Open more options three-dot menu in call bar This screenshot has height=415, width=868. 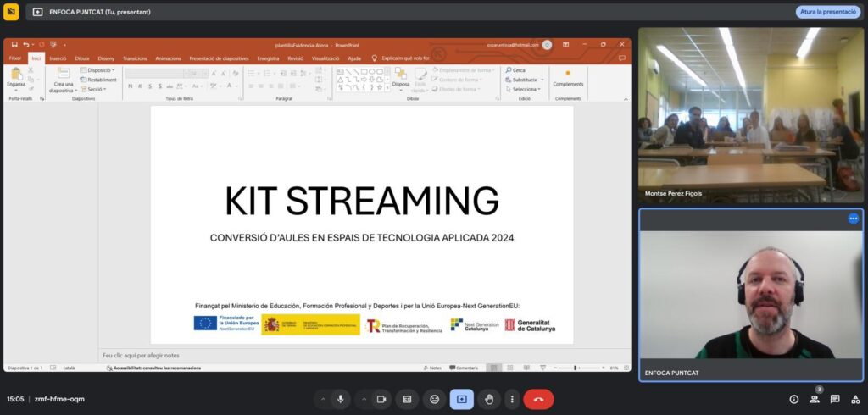point(512,399)
